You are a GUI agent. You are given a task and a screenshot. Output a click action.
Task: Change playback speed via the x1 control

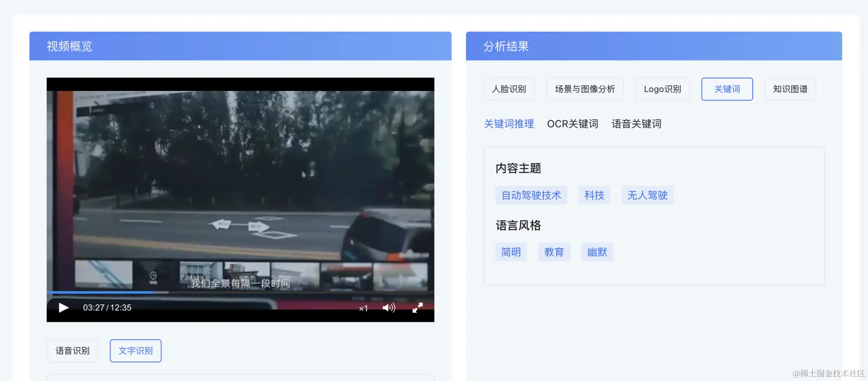363,308
